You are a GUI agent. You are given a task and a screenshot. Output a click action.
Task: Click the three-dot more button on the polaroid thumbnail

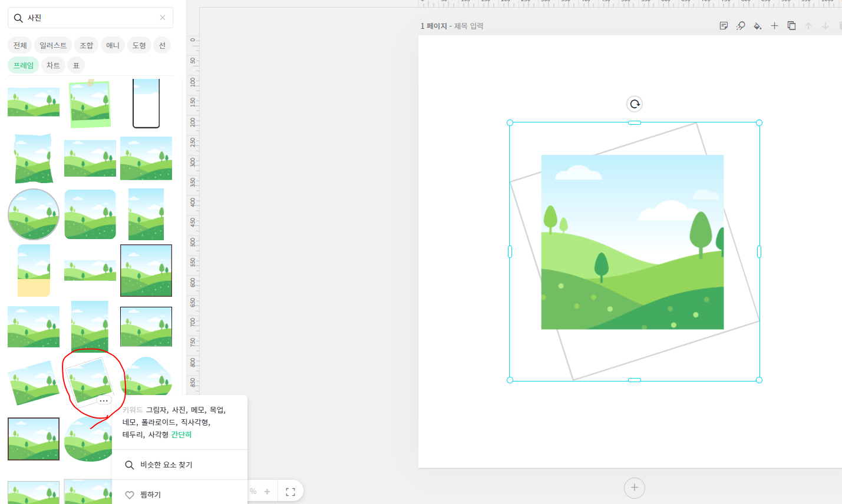coord(104,400)
